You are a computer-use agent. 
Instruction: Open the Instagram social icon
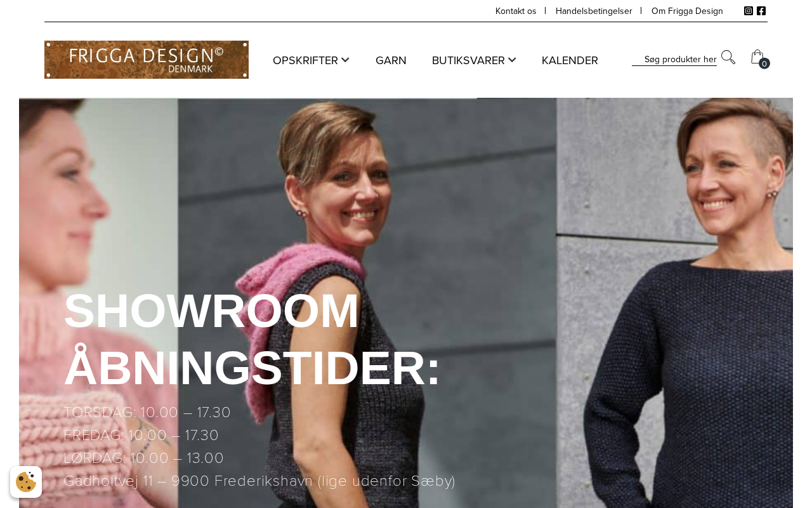coord(749,11)
